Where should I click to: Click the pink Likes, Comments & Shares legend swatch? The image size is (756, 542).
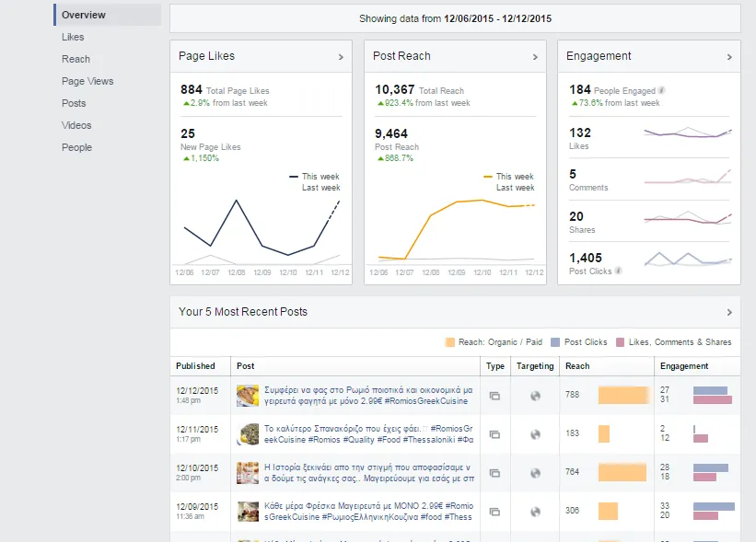(620, 342)
